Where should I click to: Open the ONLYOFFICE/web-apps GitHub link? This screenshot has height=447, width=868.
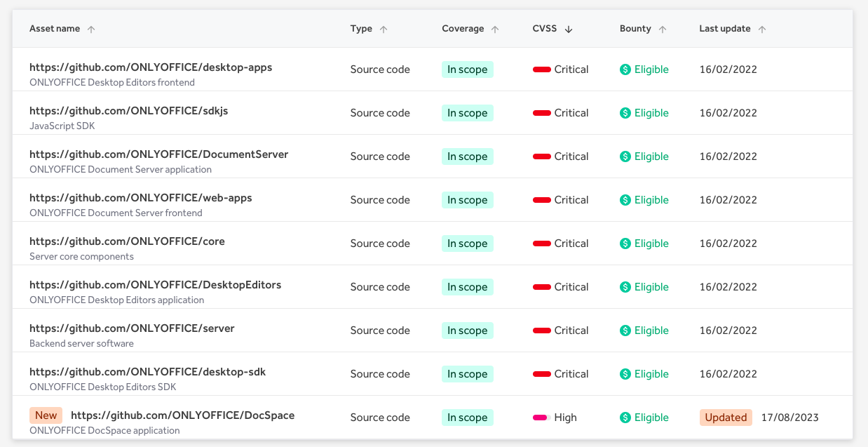(140, 198)
